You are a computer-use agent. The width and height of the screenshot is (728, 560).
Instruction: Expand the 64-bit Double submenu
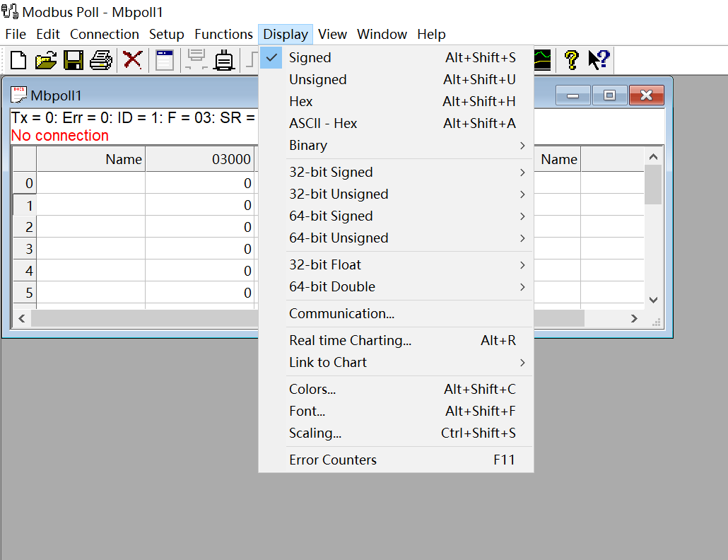click(x=396, y=286)
